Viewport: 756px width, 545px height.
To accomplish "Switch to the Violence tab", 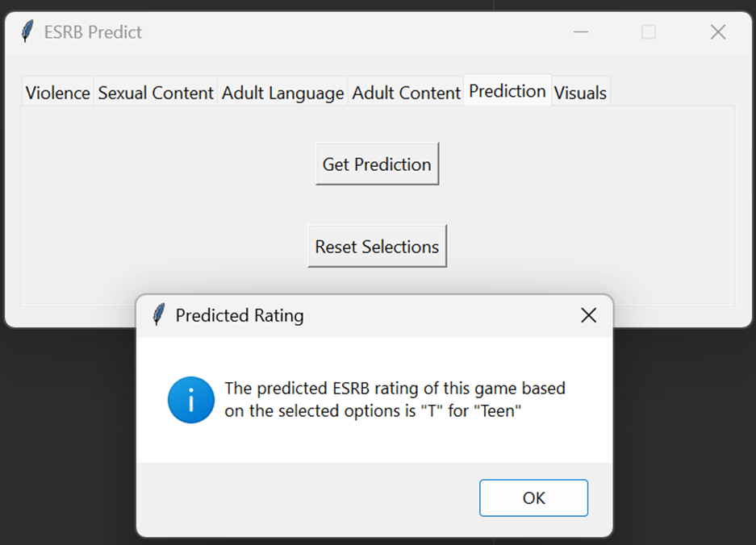I will [56, 92].
